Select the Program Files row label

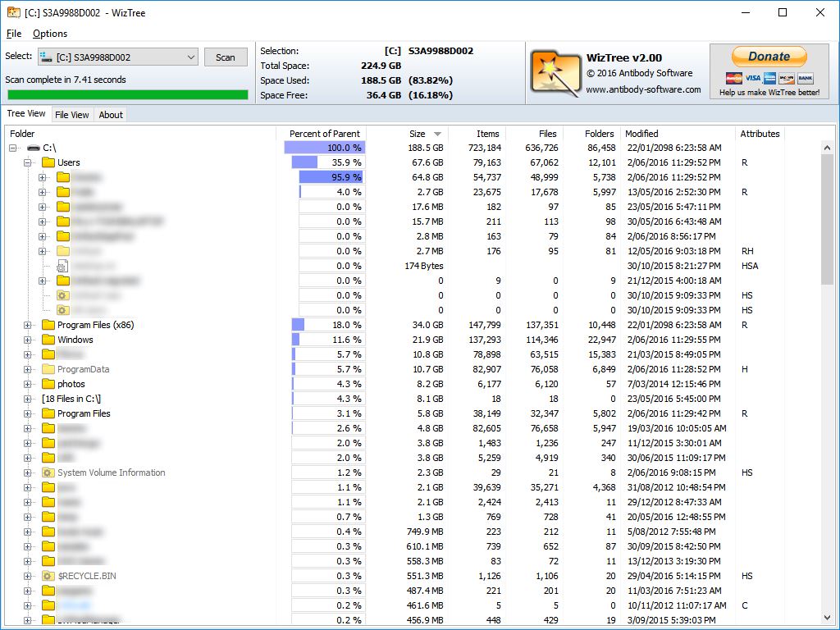[84, 413]
